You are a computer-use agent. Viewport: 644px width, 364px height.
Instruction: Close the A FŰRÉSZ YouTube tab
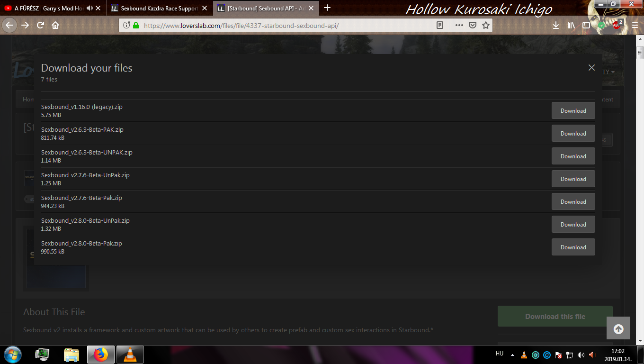[x=98, y=8]
